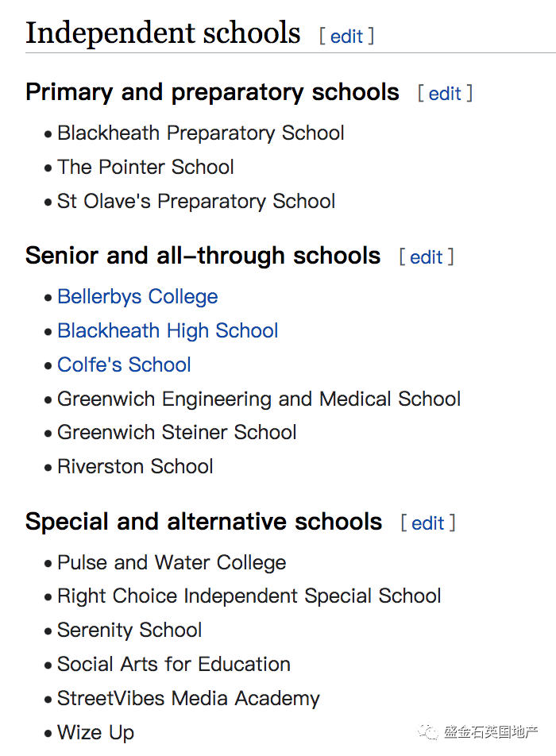Edit the Independent schools section
This screenshot has width=556, height=756.
[346, 37]
